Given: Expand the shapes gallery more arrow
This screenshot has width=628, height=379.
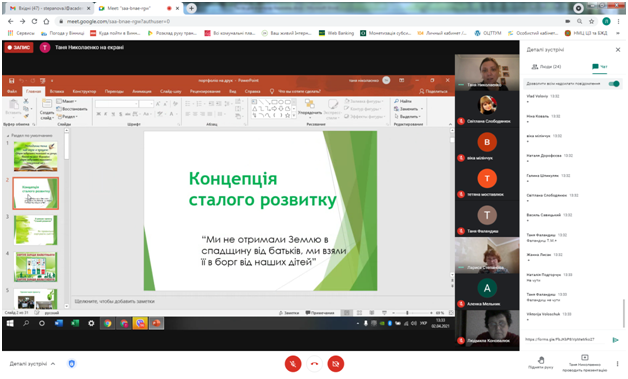Looking at the screenshot, I should (294, 116).
